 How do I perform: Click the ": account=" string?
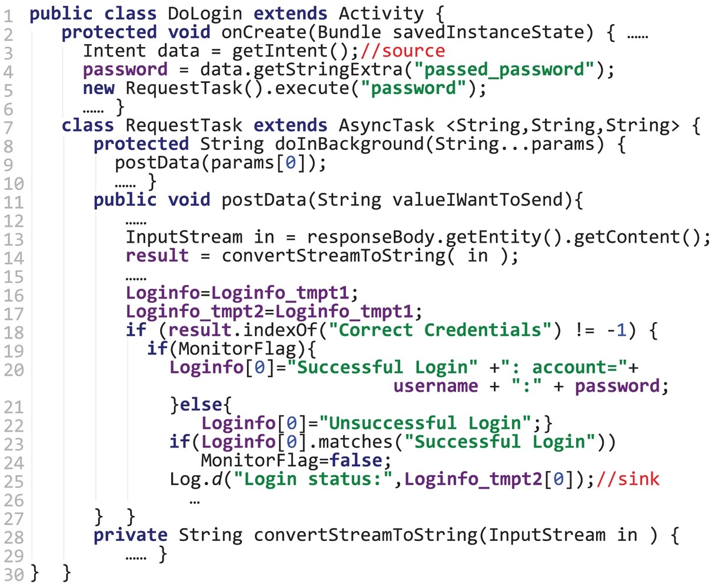[x=564, y=367]
